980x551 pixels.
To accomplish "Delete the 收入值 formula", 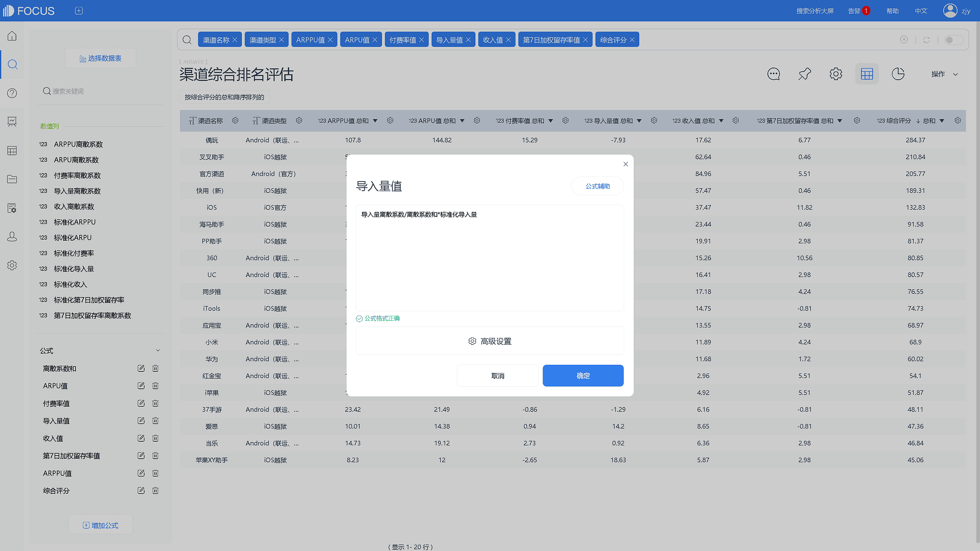I will coord(156,438).
